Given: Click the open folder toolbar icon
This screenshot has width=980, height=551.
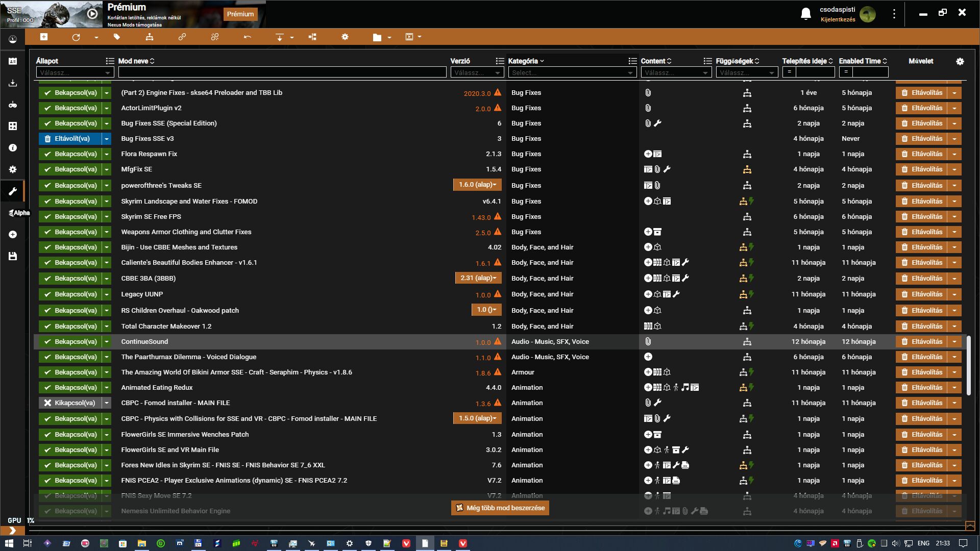Looking at the screenshot, I should 377,37.
